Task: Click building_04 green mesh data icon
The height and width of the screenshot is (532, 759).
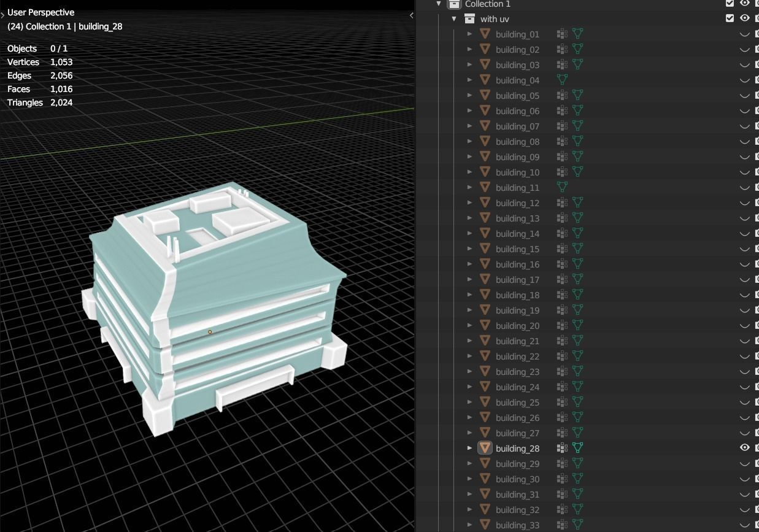Action: click(x=562, y=80)
